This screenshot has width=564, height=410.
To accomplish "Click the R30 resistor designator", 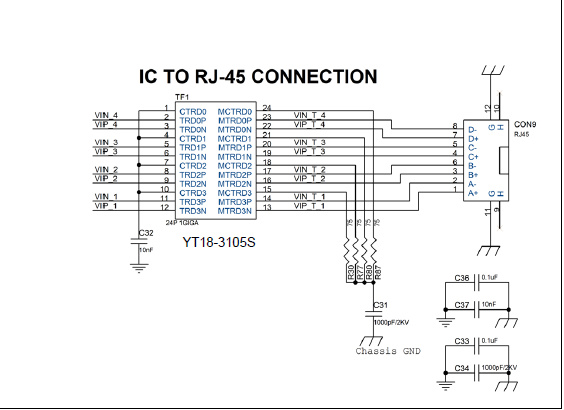I will click(351, 272).
